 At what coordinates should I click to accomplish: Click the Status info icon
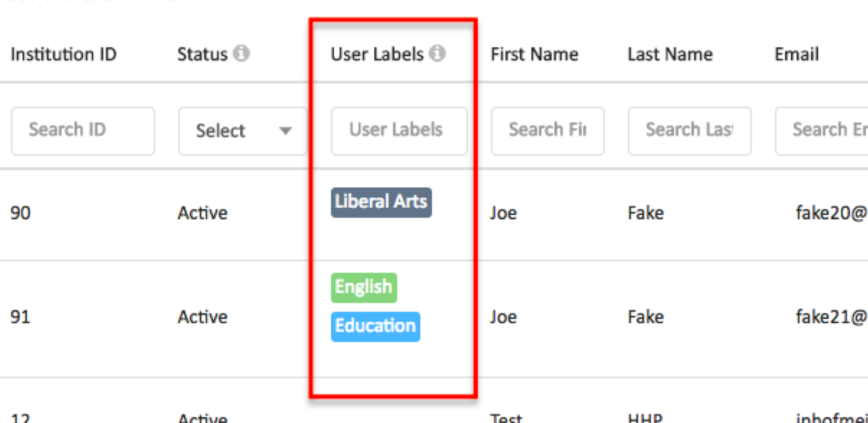point(241,53)
